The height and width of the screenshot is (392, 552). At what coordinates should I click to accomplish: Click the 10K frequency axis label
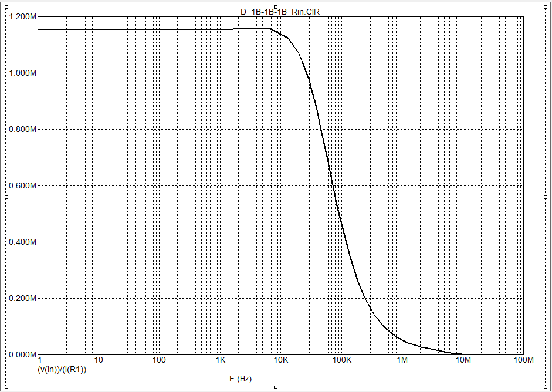(280, 360)
